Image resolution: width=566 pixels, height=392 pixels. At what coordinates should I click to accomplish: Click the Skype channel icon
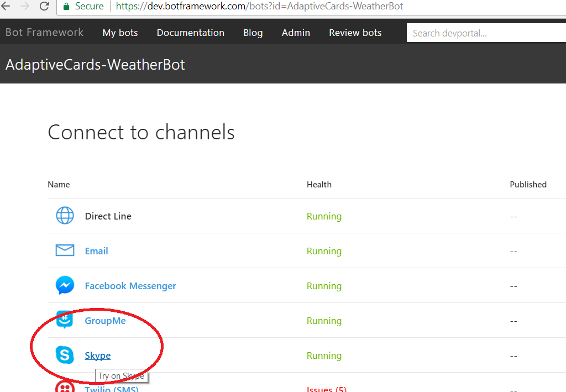pos(65,355)
